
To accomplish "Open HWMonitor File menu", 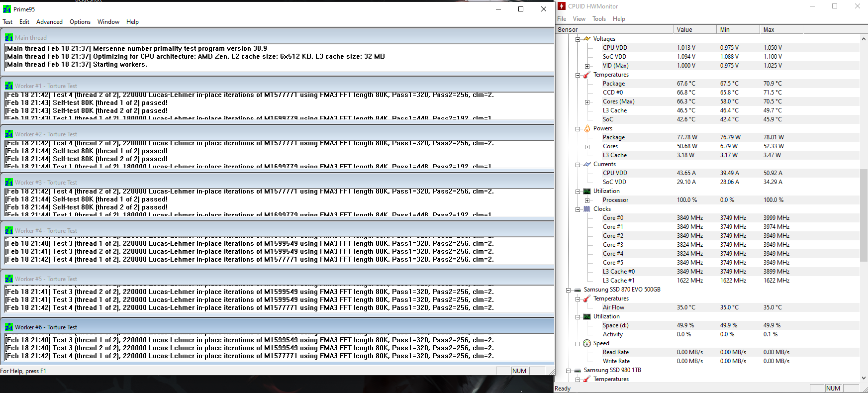I will pos(562,19).
